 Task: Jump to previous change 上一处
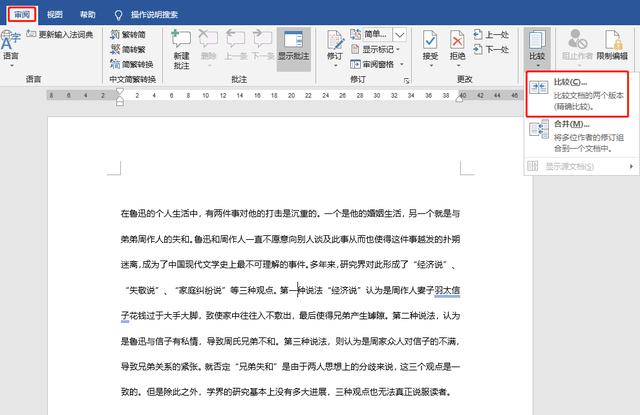491,35
